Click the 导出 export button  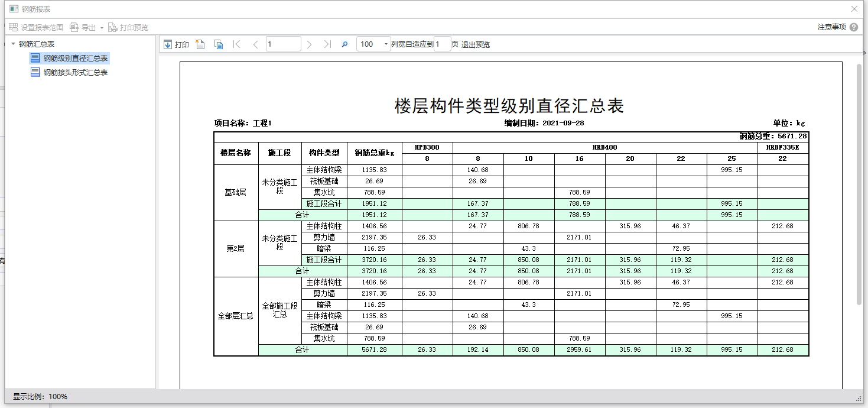(x=83, y=27)
